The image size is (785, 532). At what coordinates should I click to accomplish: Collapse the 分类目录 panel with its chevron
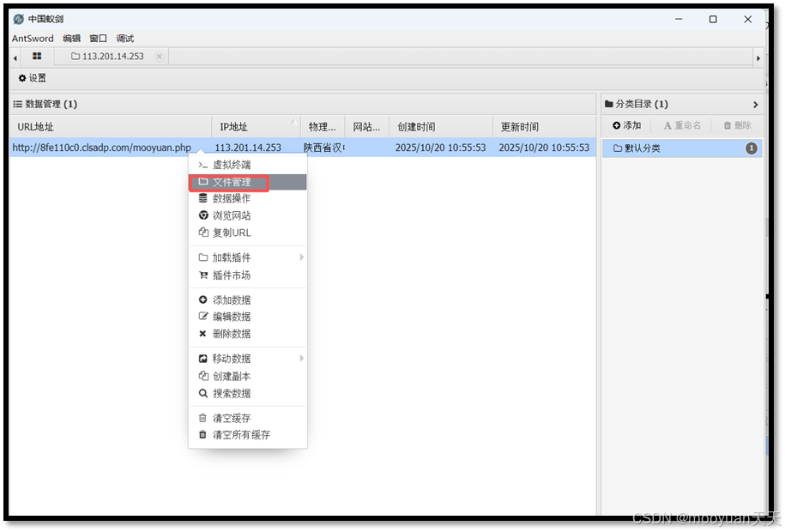pos(756,105)
